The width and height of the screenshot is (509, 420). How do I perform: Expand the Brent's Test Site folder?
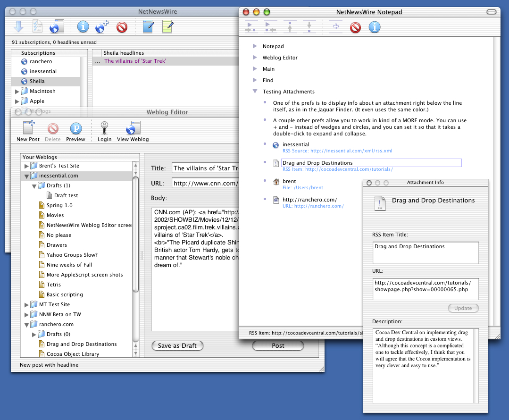26,166
